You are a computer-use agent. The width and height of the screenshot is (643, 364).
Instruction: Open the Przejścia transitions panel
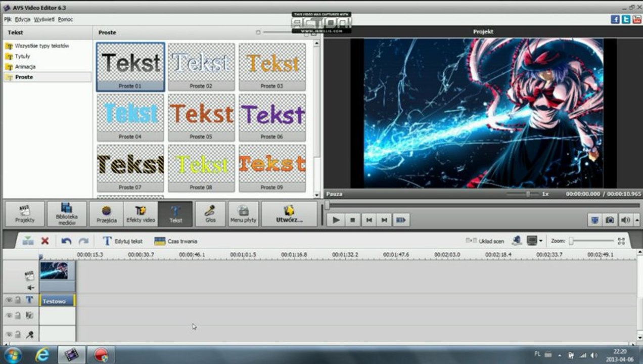click(107, 214)
